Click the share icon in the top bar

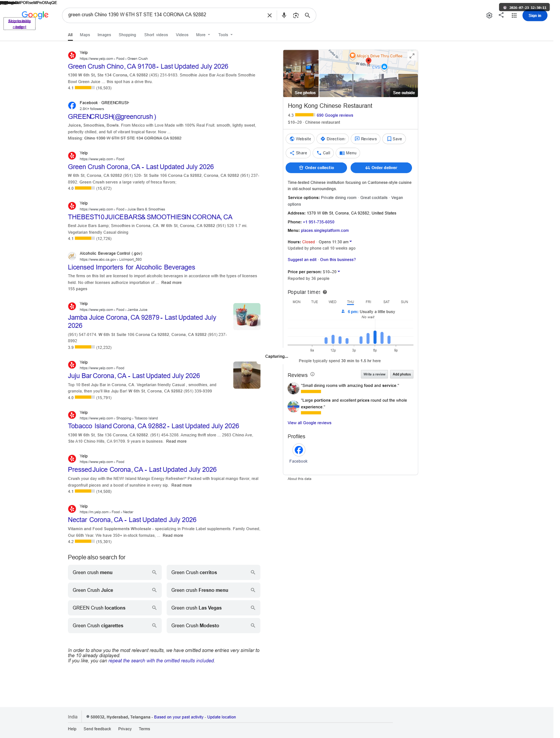pos(501,15)
